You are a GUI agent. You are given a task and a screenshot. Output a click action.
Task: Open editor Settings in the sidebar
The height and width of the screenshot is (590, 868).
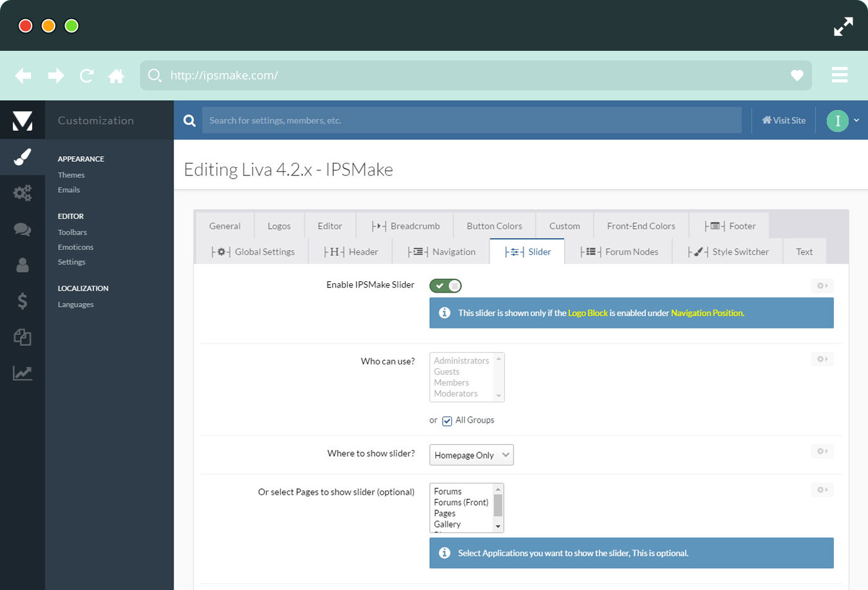[x=71, y=262]
